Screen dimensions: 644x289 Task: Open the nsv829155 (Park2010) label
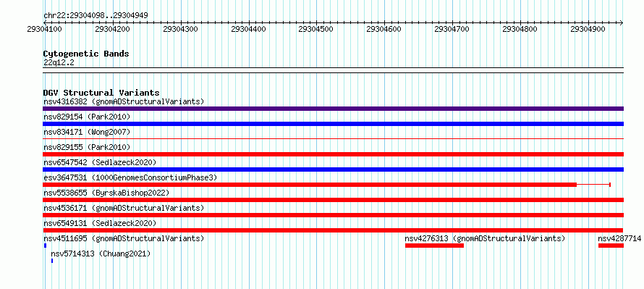pyautogui.click(x=87, y=147)
